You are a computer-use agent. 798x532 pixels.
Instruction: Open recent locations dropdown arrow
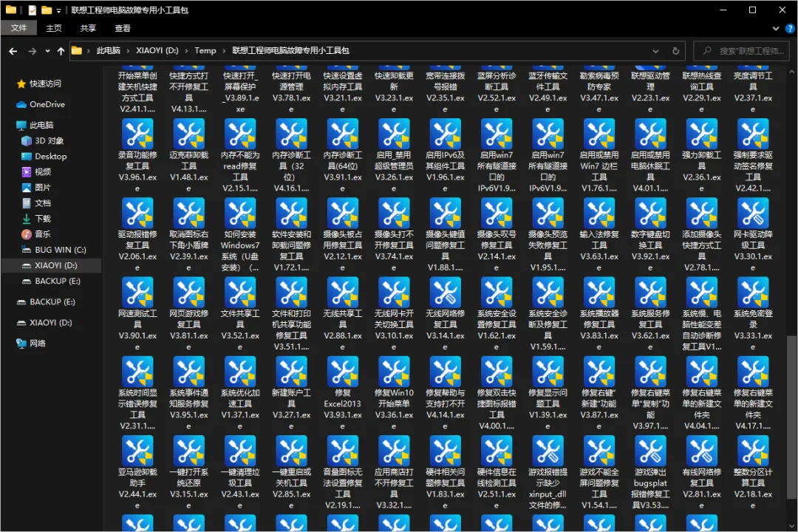point(47,51)
